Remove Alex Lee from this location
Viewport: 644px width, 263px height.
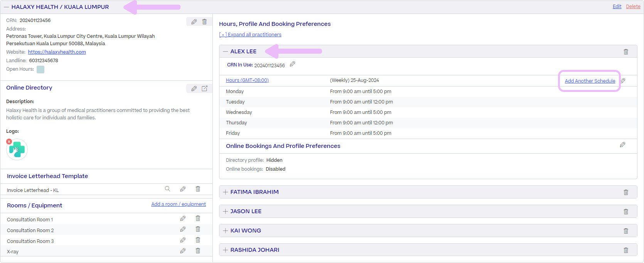(x=626, y=52)
